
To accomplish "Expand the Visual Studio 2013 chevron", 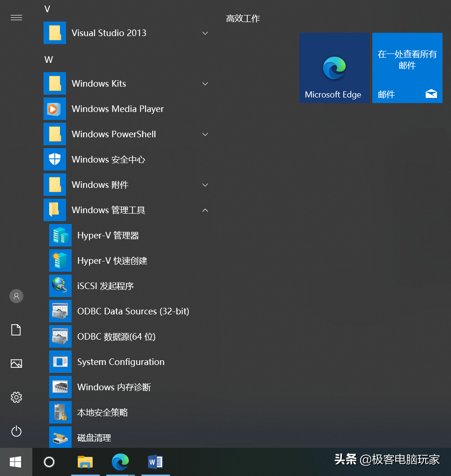I will (x=205, y=33).
